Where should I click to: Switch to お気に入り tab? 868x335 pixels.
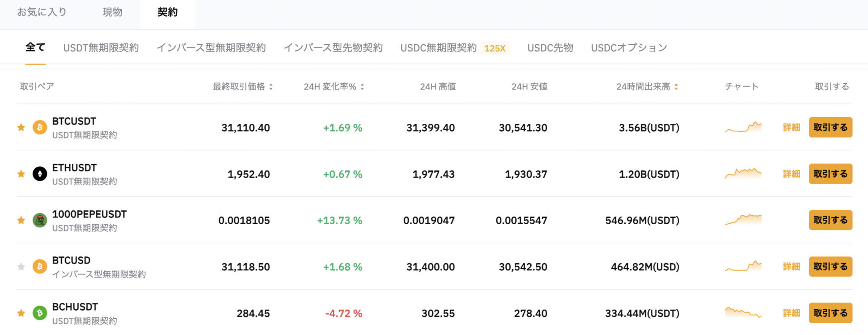coord(42,12)
